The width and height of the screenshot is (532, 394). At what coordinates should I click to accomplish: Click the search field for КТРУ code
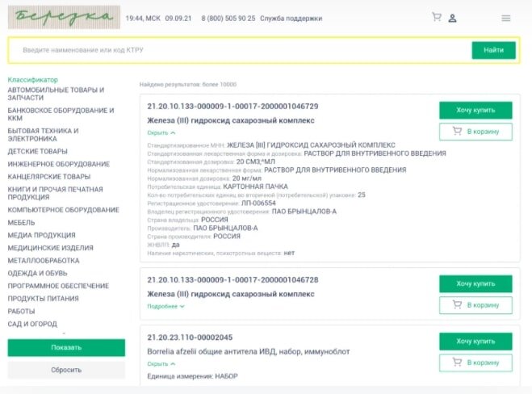(x=240, y=50)
